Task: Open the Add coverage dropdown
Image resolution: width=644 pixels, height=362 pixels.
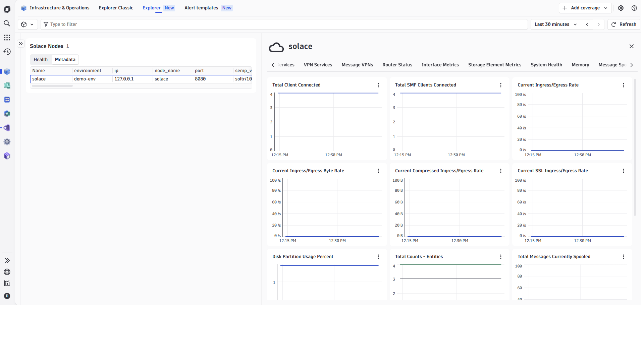Action: point(585,8)
